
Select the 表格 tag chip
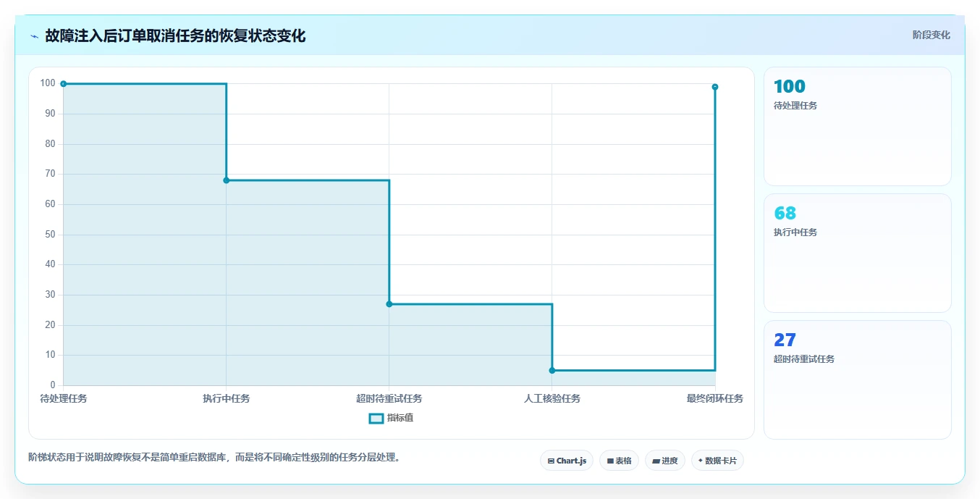619,461
